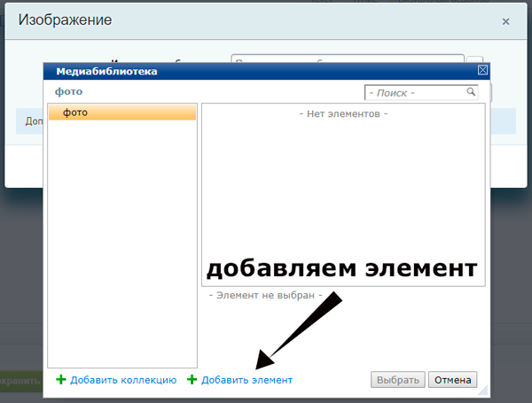Screen dimensions: 532x403
Task: Click the Выбрать button
Action: 397,380
